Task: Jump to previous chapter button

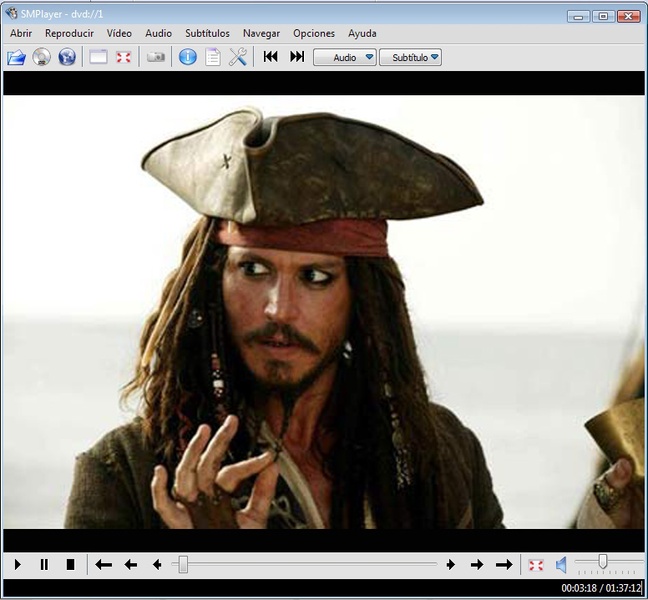Action: click(x=271, y=57)
